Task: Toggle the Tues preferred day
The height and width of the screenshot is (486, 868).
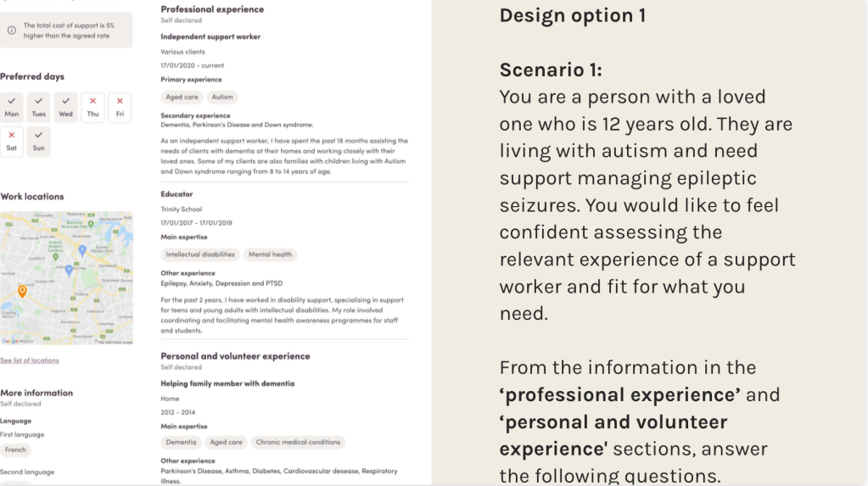Action: tap(39, 107)
